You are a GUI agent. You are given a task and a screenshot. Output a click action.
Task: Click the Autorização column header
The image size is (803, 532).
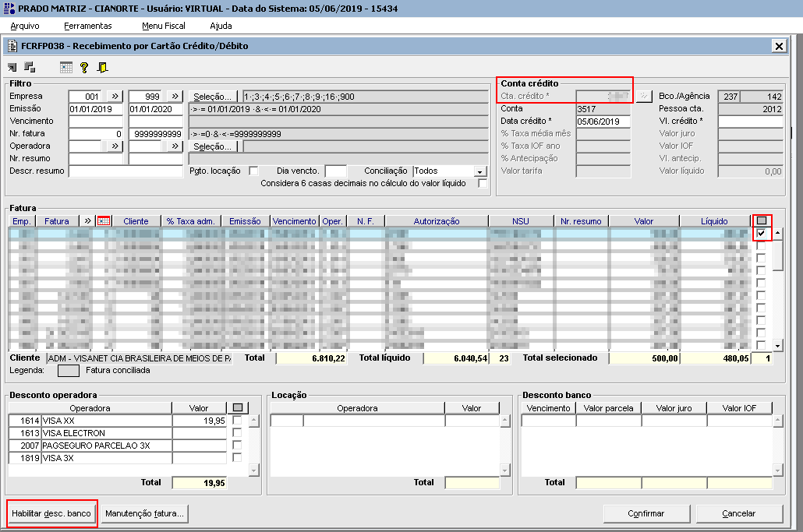pos(437,221)
